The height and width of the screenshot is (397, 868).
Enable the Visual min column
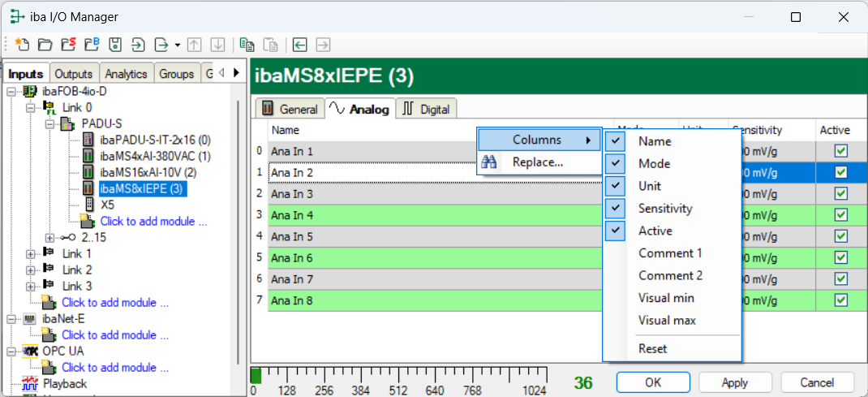(x=672, y=298)
